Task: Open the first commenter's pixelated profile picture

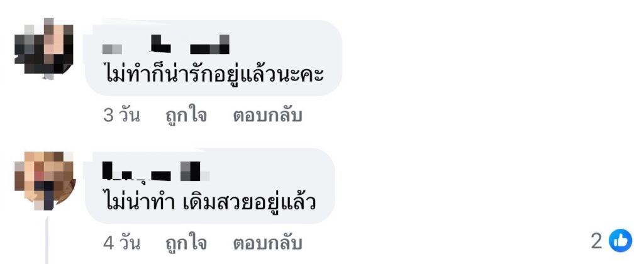Action: (45, 48)
